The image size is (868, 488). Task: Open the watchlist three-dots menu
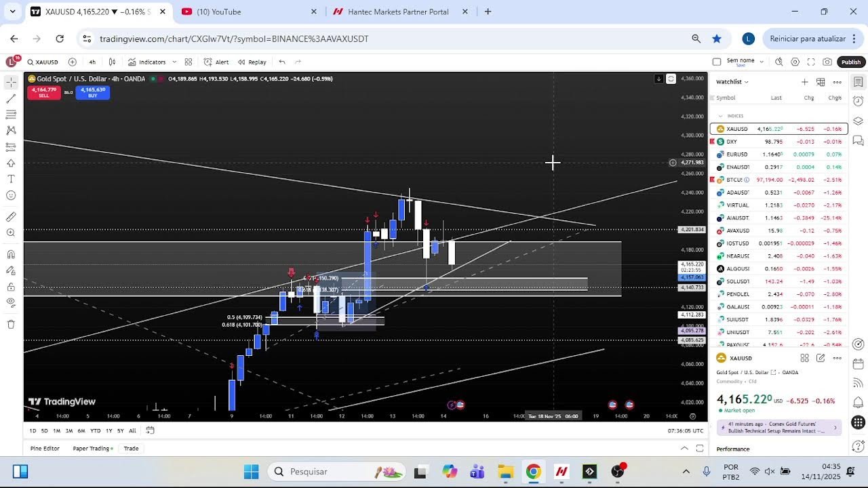point(837,82)
